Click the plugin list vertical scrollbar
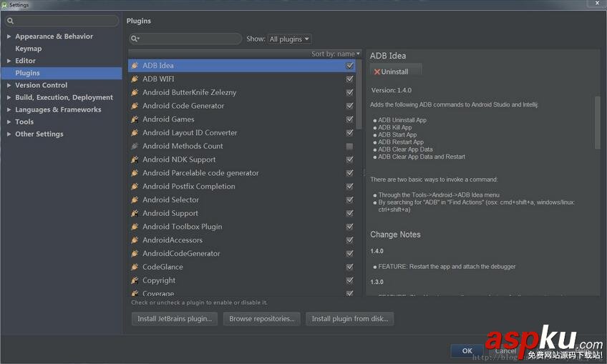607x364 pixels. click(x=359, y=95)
